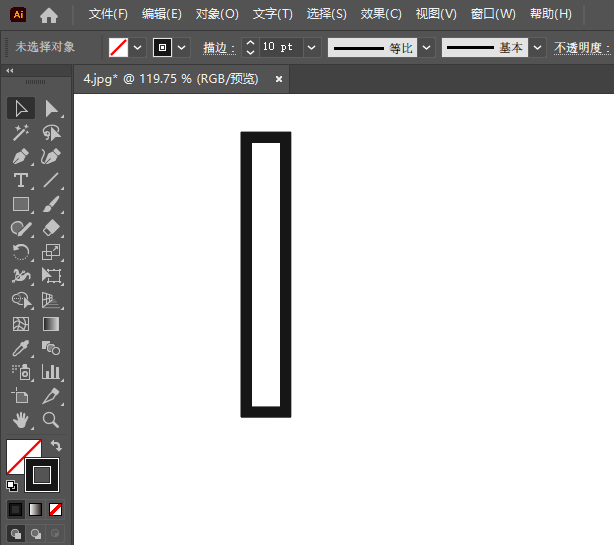Open the 对象(O) menu

coord(217,14)
